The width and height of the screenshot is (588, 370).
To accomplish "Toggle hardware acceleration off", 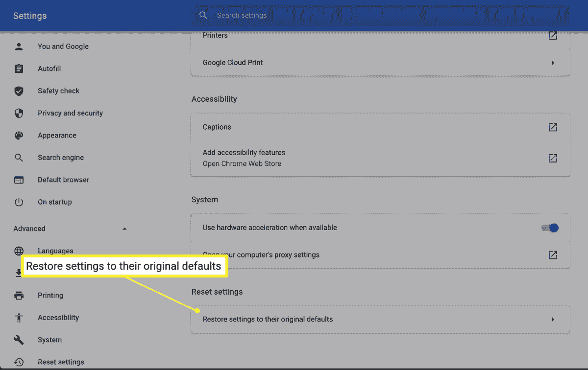I will pos(551,228).
